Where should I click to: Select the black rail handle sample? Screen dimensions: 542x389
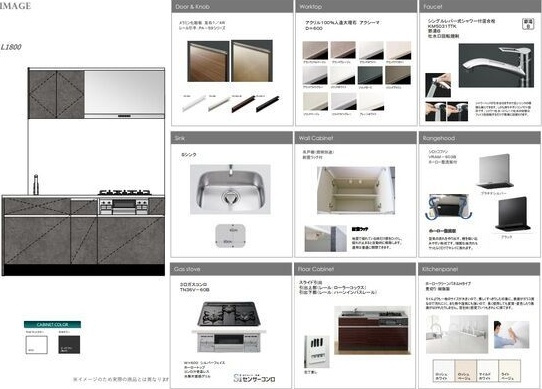point(268,103)
